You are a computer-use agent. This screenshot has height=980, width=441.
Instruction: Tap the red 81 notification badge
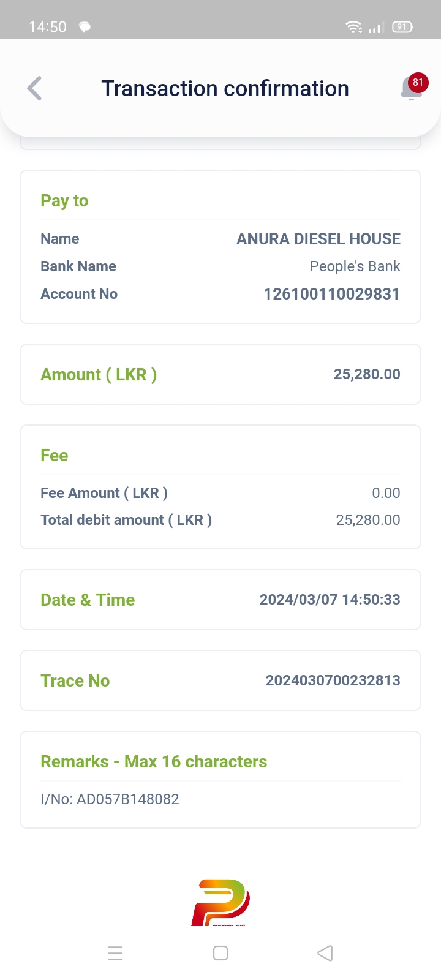coord(418,82)
